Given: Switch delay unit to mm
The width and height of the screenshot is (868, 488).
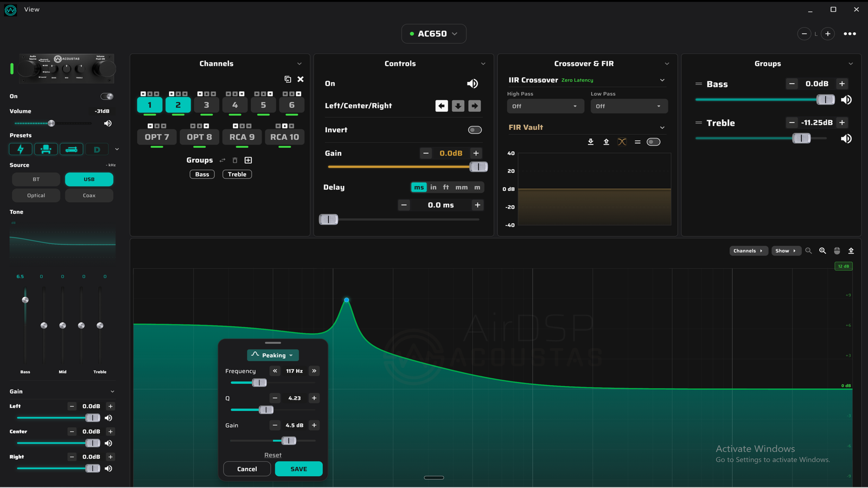Looking at the screenshot, I should click(462, 188).
